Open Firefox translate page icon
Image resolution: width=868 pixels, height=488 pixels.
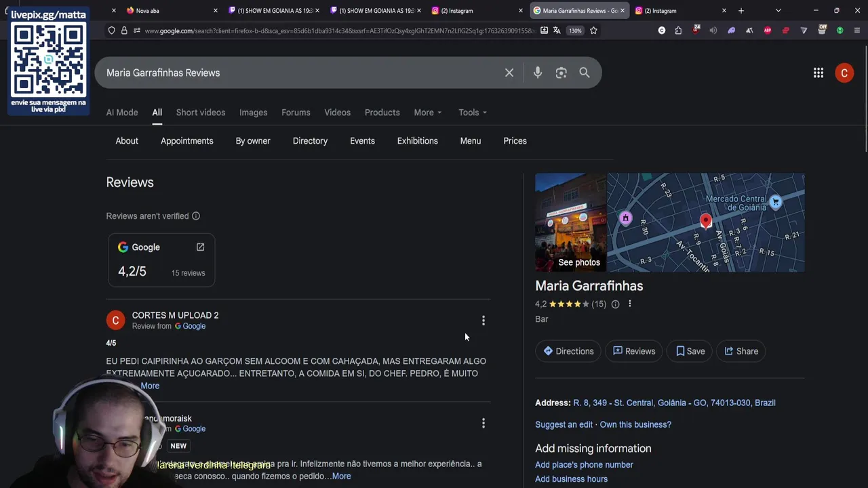557,30
